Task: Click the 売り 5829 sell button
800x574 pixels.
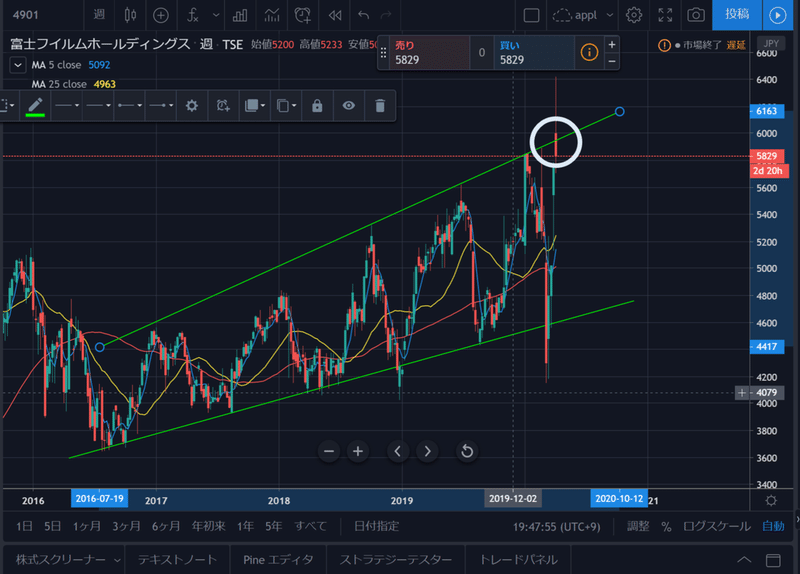Action: pyautogui.click(x=430, y=53)
